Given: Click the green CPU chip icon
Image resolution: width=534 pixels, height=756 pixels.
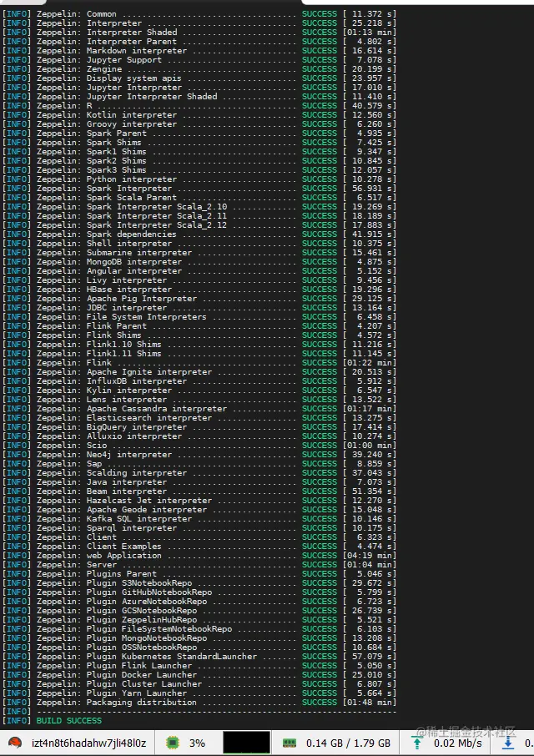Looking at the screenshot, I should coord(172,743).
